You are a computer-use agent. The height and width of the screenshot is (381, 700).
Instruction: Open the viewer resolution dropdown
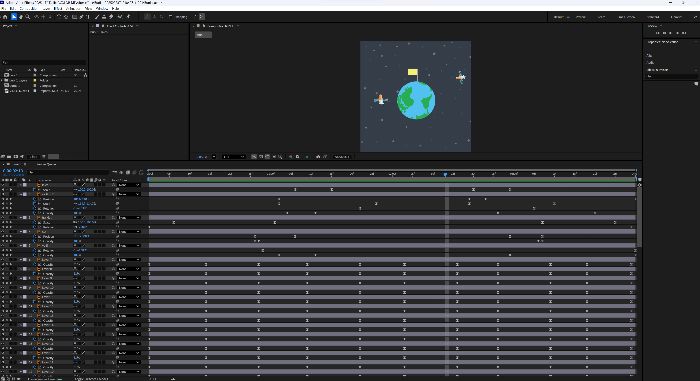pos(234,157)
